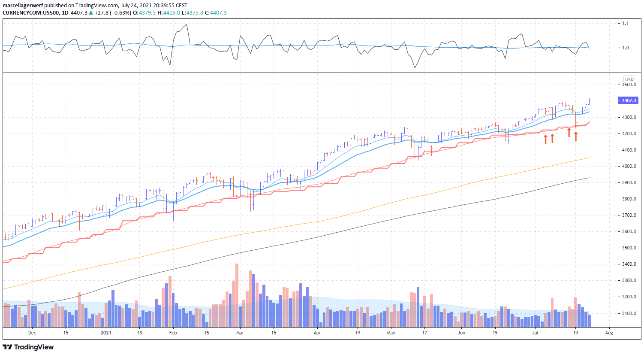
Task: Click the +27.8 (+0.63%) change value
Action: (113, 13)
